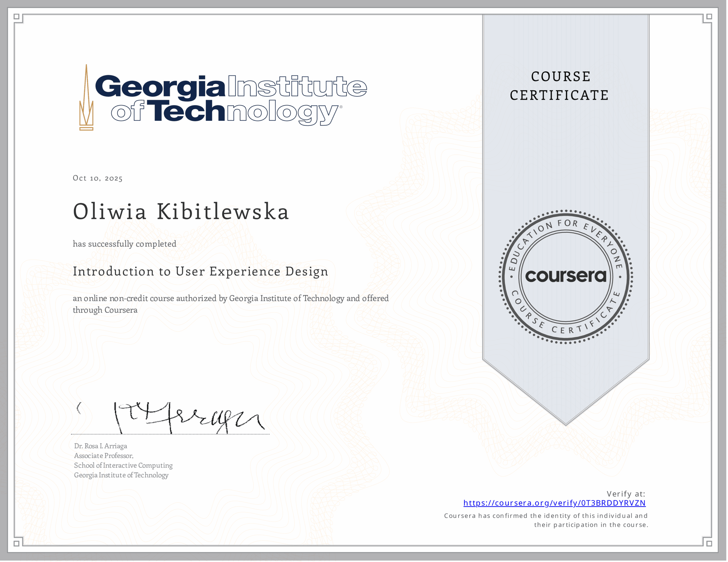This screenshot has height=562, width=728.
Task: Click the top-right corner ornament
Action: pos(709,17)
